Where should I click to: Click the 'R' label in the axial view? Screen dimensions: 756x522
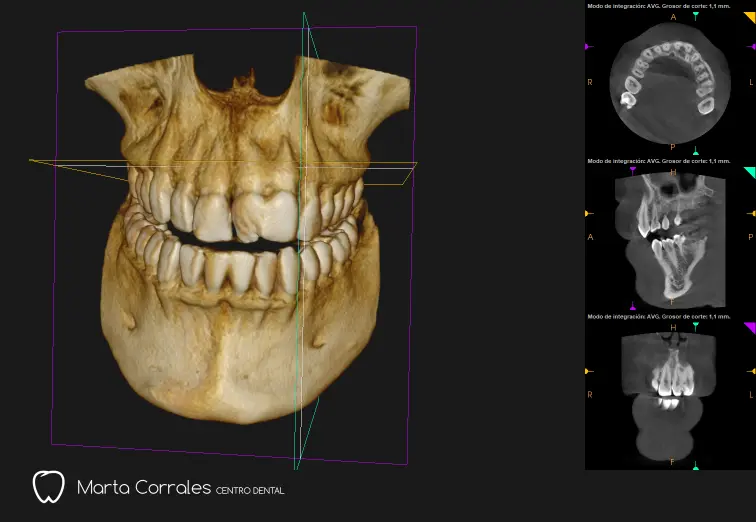[590, 82]
